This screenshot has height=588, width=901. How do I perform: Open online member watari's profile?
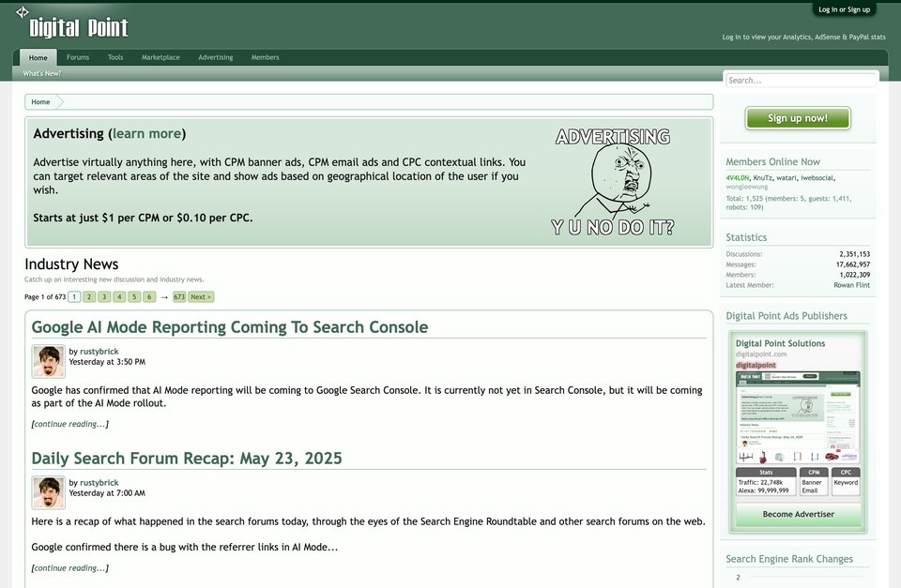click(786, 178)
